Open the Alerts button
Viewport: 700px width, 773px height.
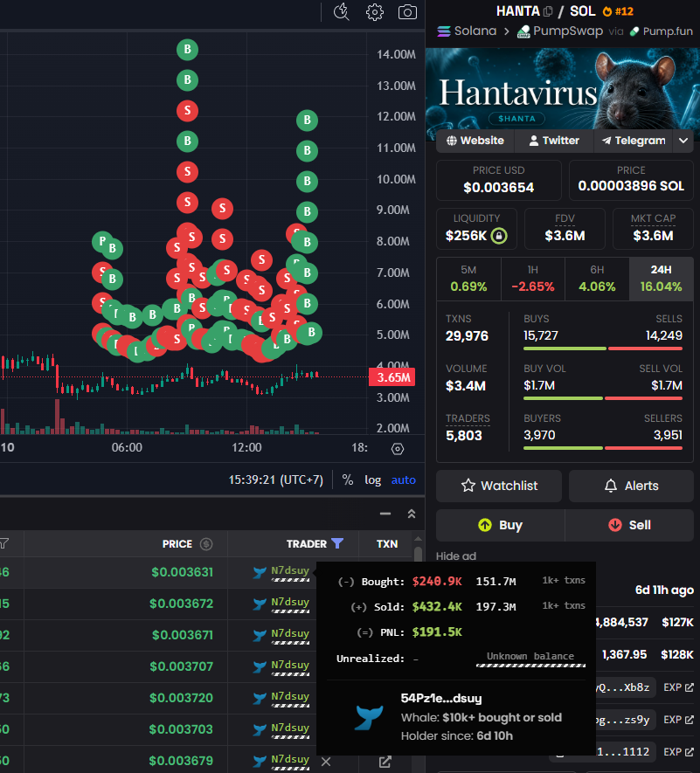point(631,486)
